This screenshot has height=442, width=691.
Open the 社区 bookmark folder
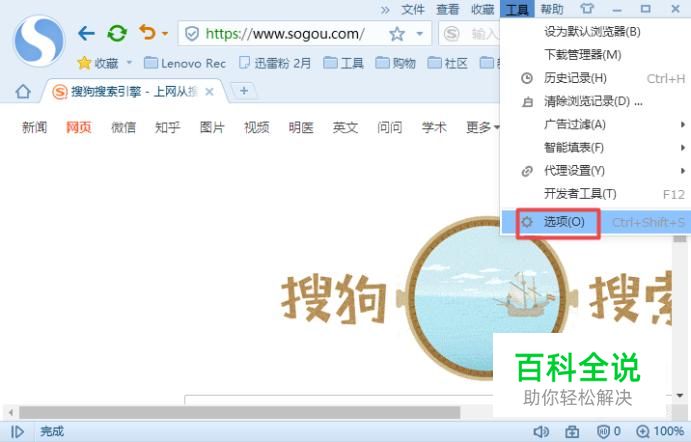click(447, 63)
